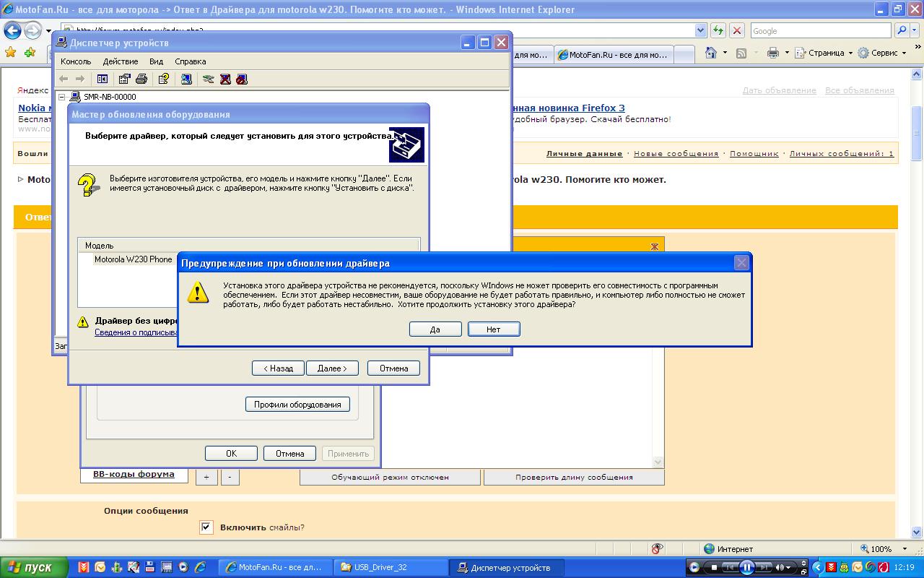Open Справка menu in Device Manager
This screenshot has width=924, height=578.
click(x=191, y=61)
